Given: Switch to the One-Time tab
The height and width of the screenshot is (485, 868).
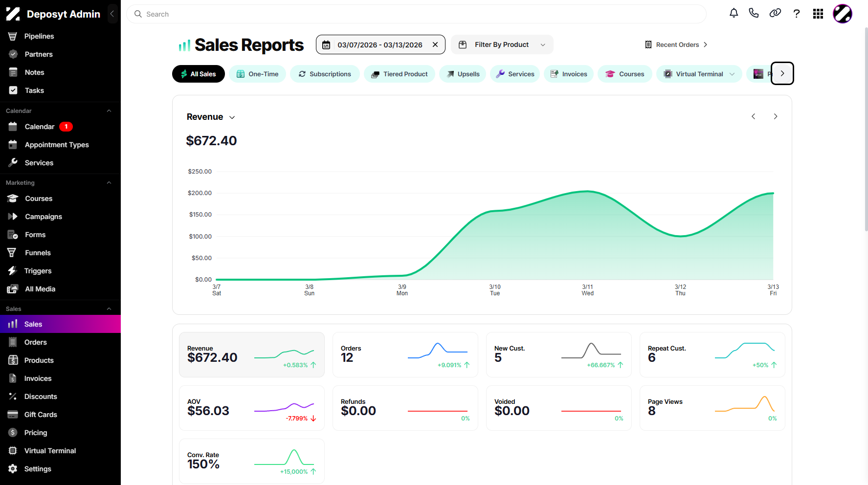Looking at the screenshot, I should [x=257, y=74].
